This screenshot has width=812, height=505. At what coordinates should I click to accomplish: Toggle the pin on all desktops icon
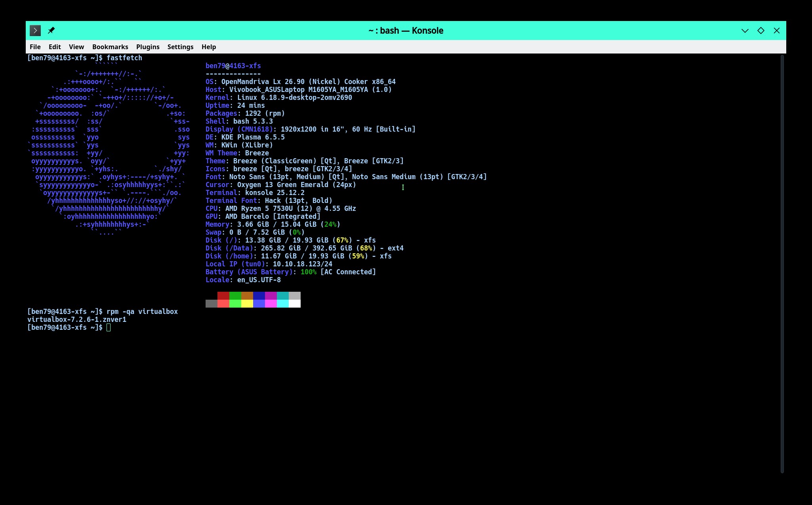point(51,31)
